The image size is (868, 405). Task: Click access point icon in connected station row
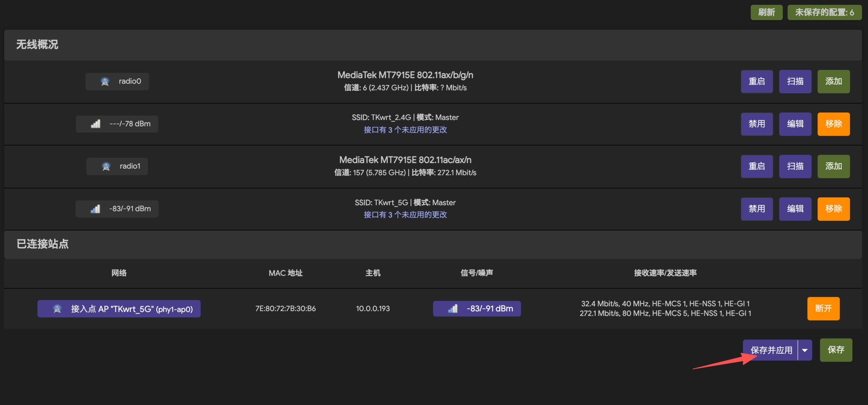[x=57, y=309]
